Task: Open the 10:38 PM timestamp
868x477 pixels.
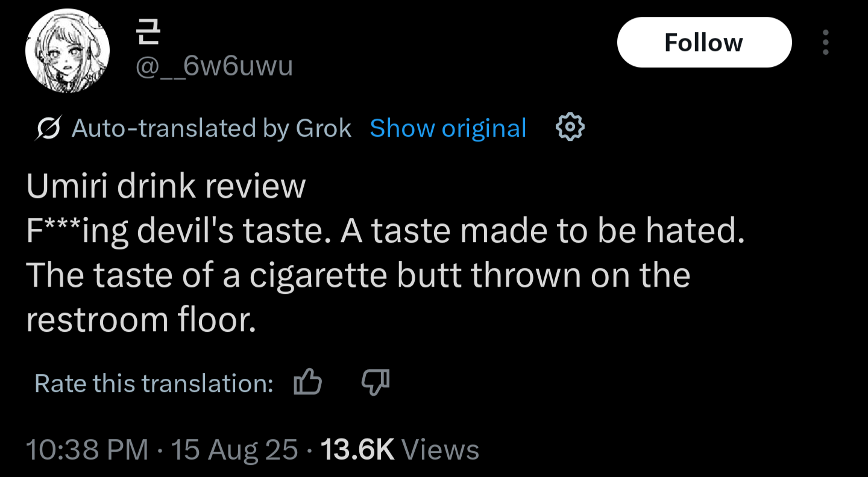Action: [x=87, y=450]
